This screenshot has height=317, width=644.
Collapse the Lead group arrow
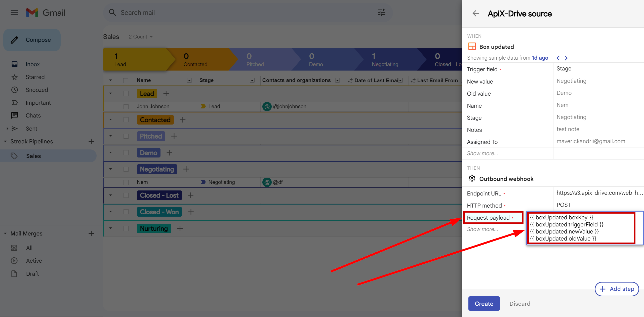pos(110,94)
